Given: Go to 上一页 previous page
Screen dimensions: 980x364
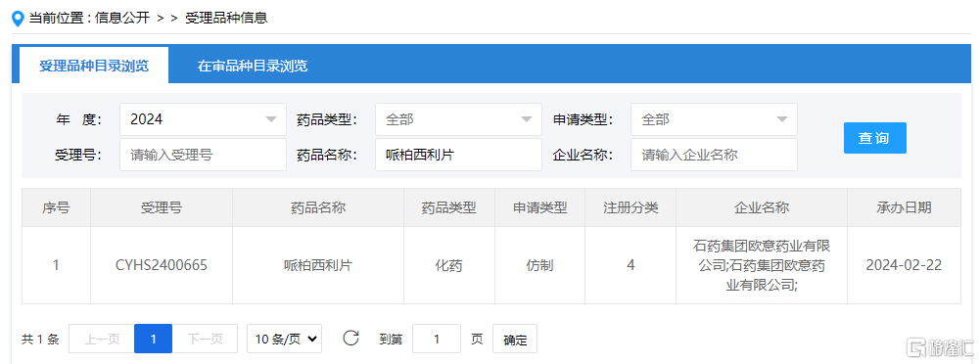Looking at the screenshot, I should click(x=102, y=339).
